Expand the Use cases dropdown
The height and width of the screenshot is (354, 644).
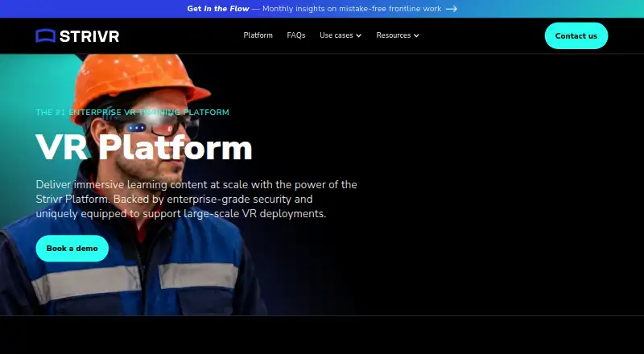pyautogui.click(x=341, y=35)
